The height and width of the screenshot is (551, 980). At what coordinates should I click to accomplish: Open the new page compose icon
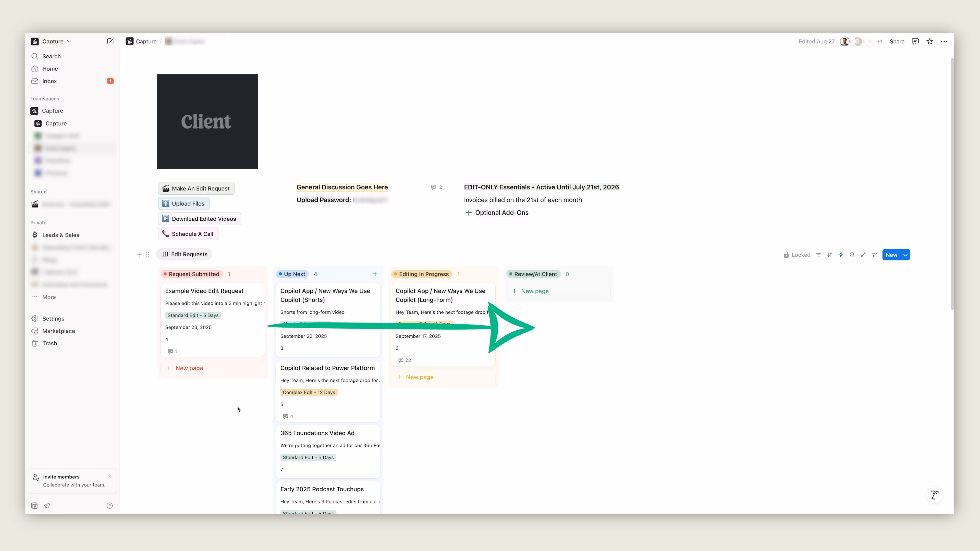click(x=110, y=41)
